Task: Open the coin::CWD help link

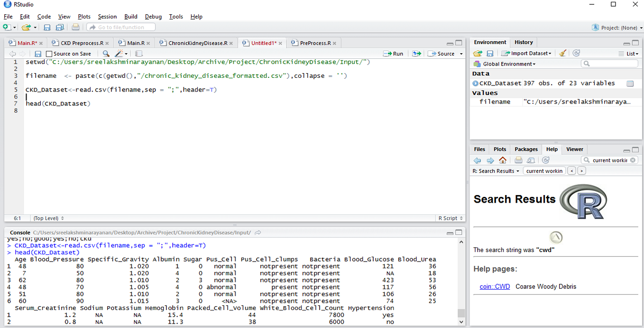Action: tap(495, 287)
